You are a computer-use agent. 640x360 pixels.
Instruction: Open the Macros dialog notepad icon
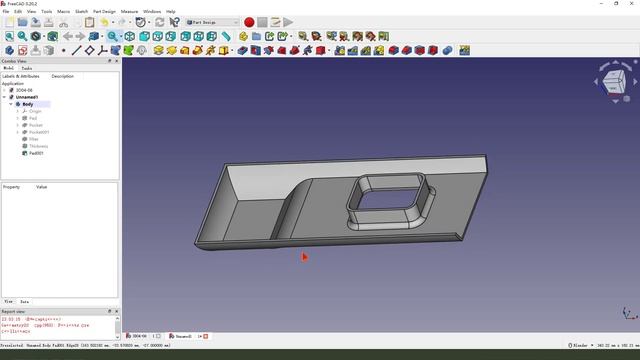275,22
